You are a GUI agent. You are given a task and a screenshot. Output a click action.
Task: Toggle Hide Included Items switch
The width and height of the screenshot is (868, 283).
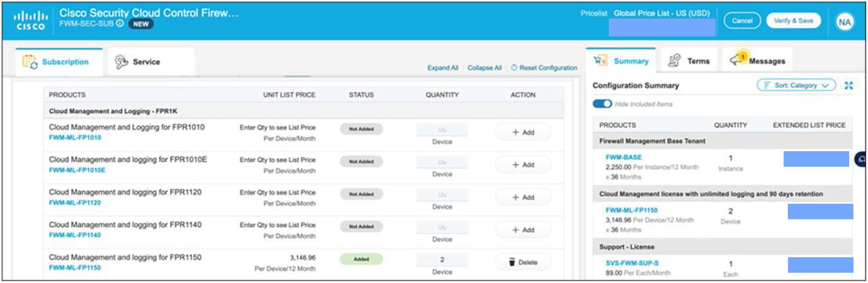click(x=602, y=104)
